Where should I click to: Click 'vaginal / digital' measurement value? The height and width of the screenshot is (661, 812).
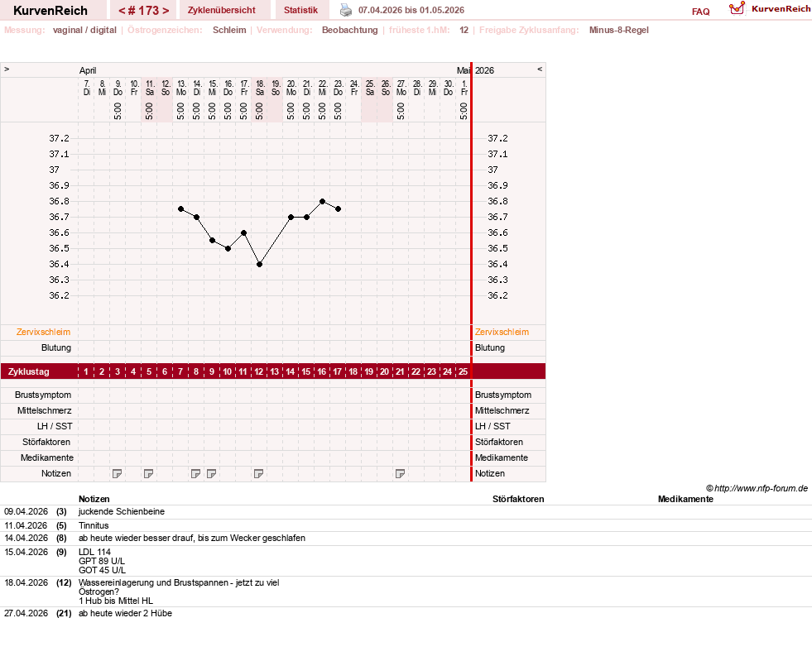(85, 30)
